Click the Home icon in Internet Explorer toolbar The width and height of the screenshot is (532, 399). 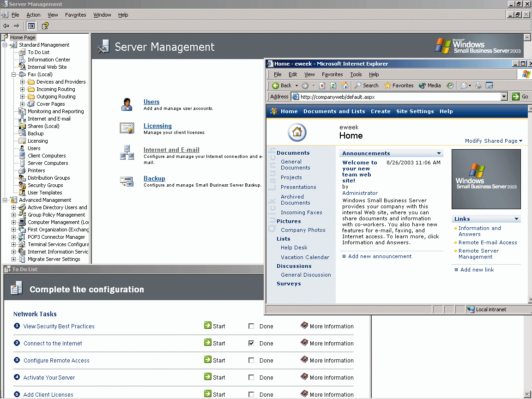[x=345, y=85]
